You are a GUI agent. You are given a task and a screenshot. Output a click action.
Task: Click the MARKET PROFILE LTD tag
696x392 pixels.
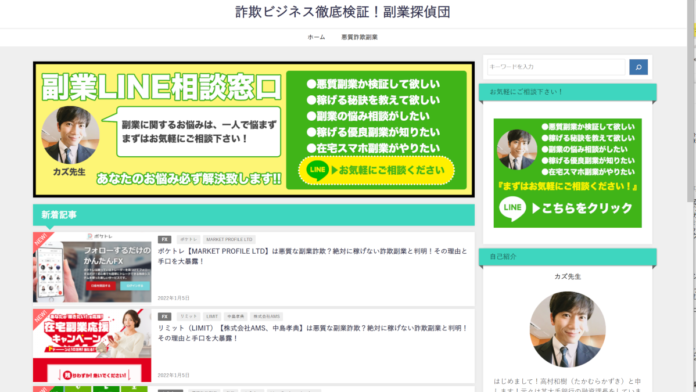click(229, 239)
